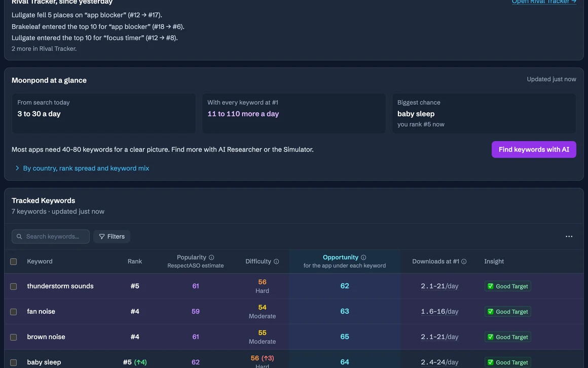Click Downloads at #1 info icon

point(464,262)
